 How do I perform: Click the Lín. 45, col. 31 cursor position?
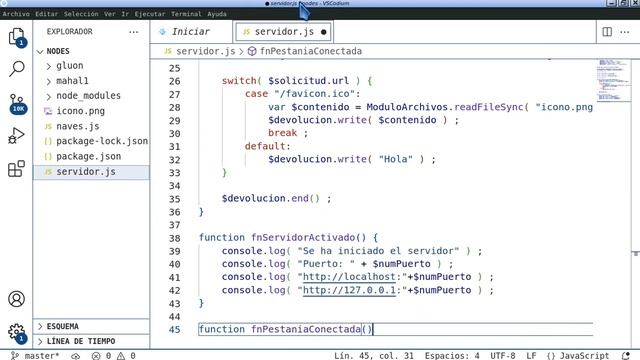(x=373, y=356)
